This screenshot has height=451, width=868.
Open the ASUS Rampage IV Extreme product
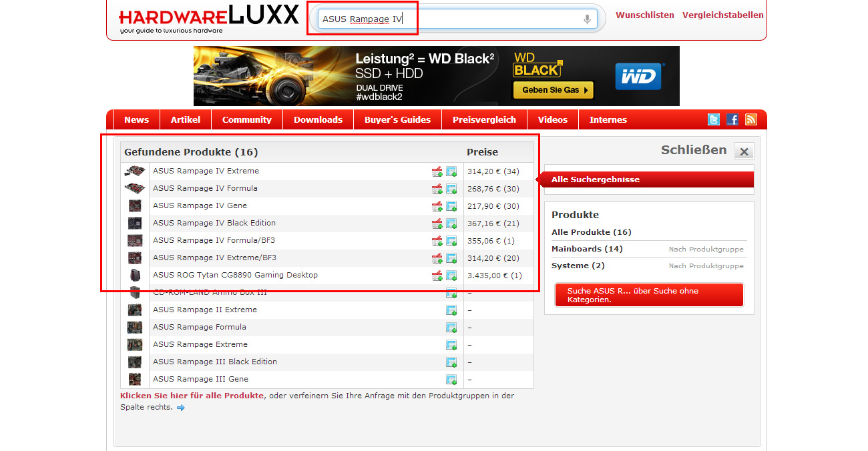tap(206, 171)
